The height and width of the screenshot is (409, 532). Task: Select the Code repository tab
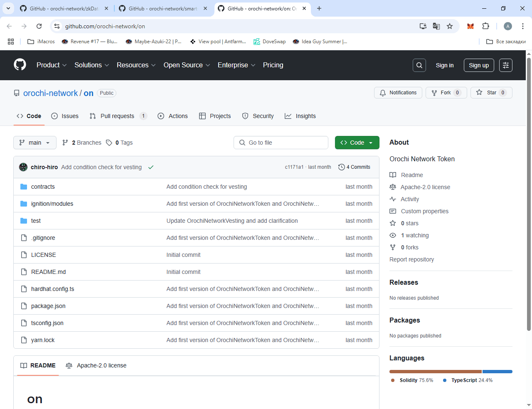(29, 116)
